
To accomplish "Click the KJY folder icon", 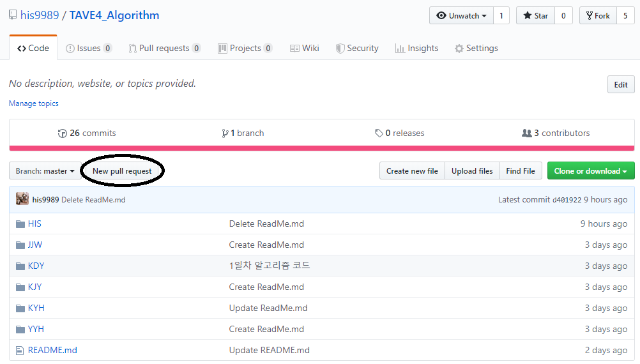I will tap(20, 287).
